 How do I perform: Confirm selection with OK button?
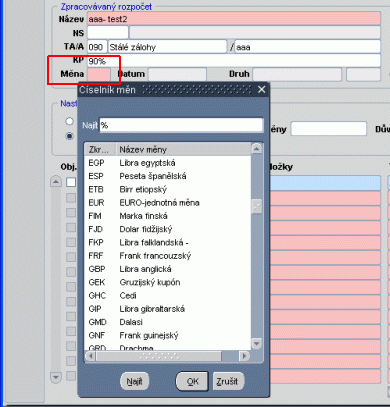pos(192,381)
